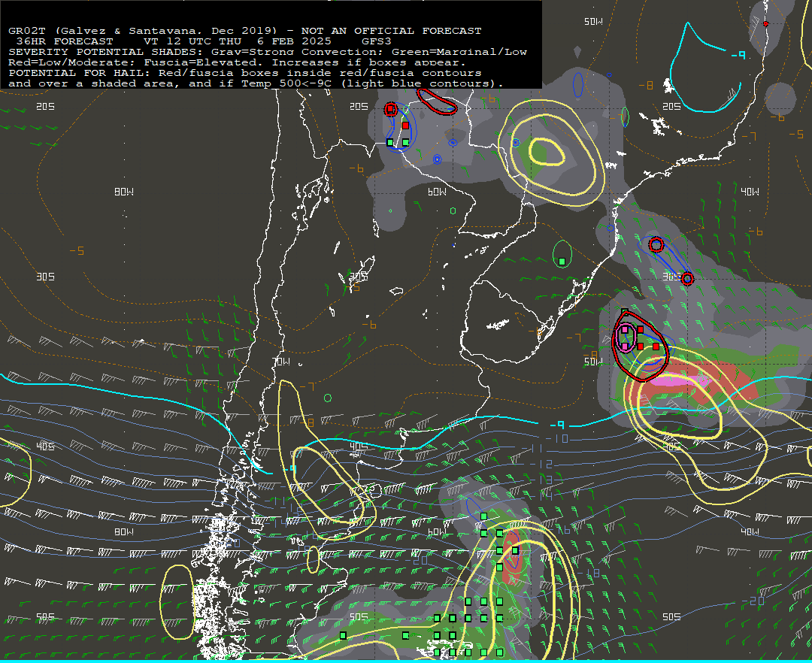Image resolution: width=812 pixels, height=663 pixels.
Task: Click the "-12" blue isotherm label
Action: click(x=541, y=465)
